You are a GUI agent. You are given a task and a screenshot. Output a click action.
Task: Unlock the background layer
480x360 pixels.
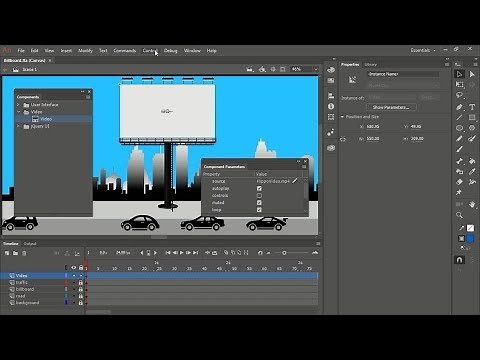[x=80, y=303]
